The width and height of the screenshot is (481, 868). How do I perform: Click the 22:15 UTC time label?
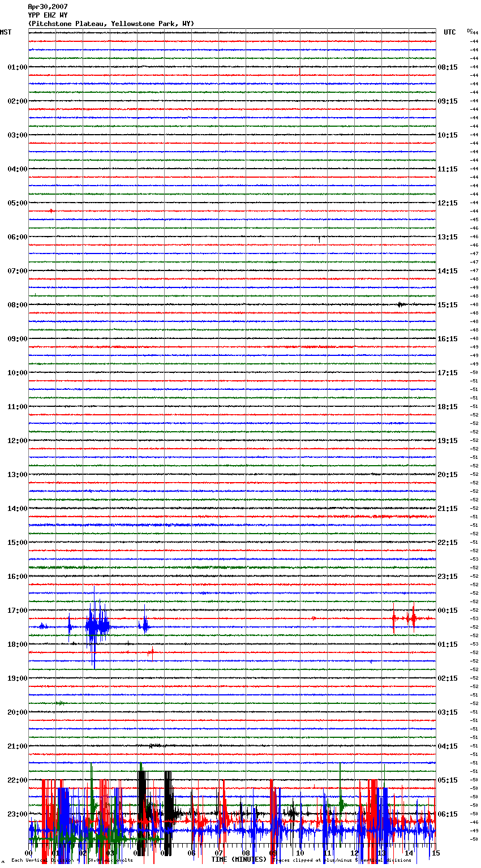448,543
